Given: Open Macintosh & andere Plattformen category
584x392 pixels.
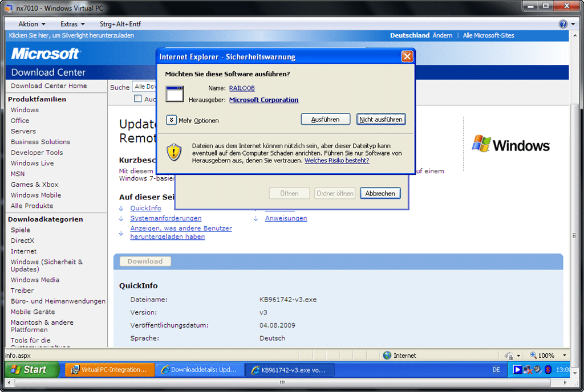Looking at the screenshot, I should point(42,326).
